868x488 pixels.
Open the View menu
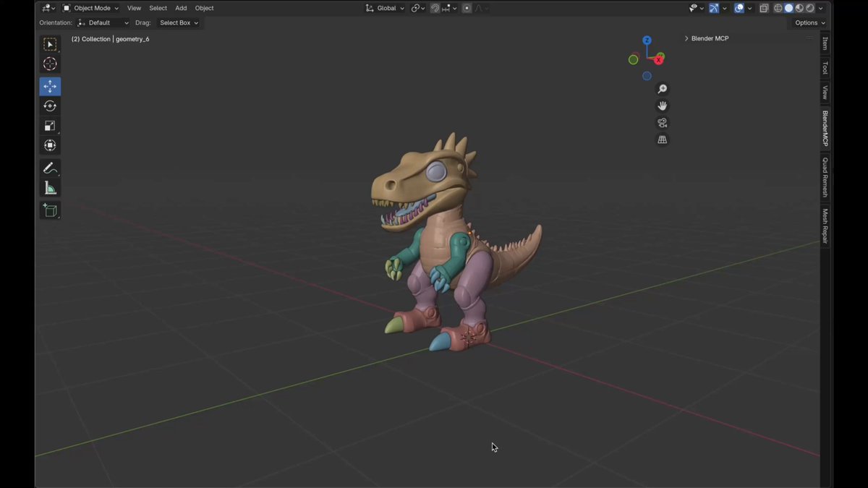(x=134, y=8)
